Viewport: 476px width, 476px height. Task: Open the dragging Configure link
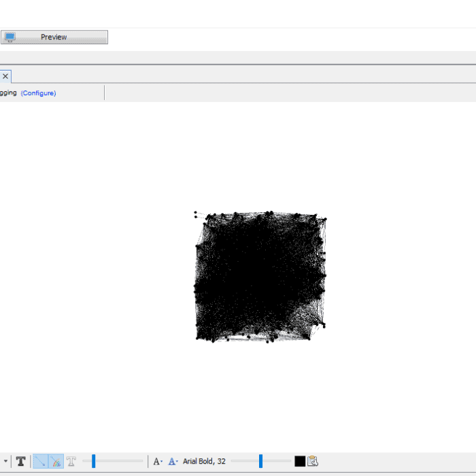[x=38, y=93]
